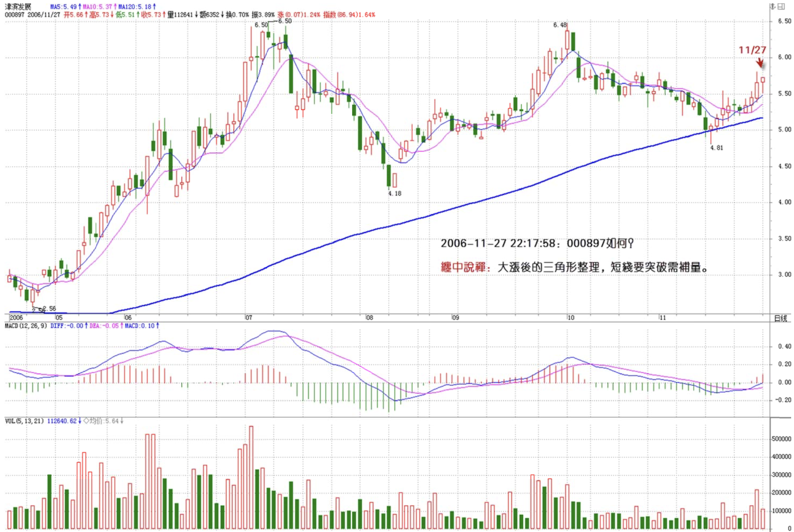Image resolution: width=794 pixels, height=532 pixels.
Task: Click the stock code 000897 in header
Action: [15, 15]
